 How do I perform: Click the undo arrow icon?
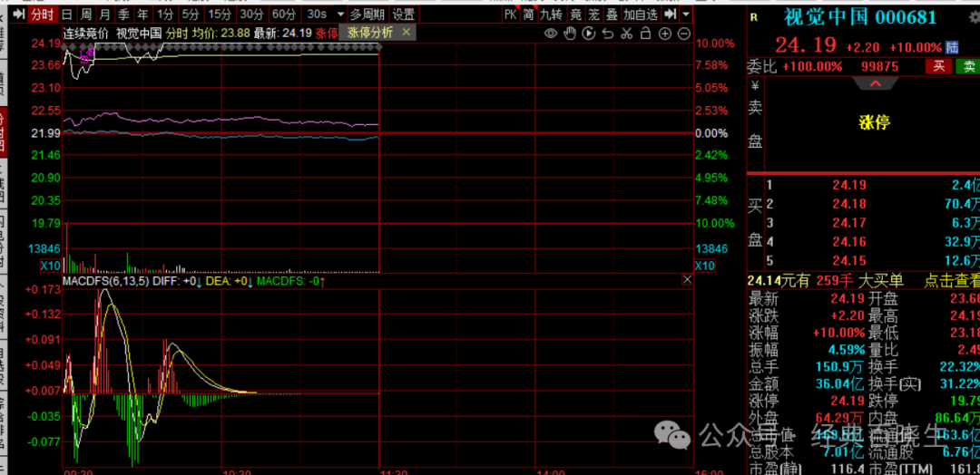(x=607, y=34)
